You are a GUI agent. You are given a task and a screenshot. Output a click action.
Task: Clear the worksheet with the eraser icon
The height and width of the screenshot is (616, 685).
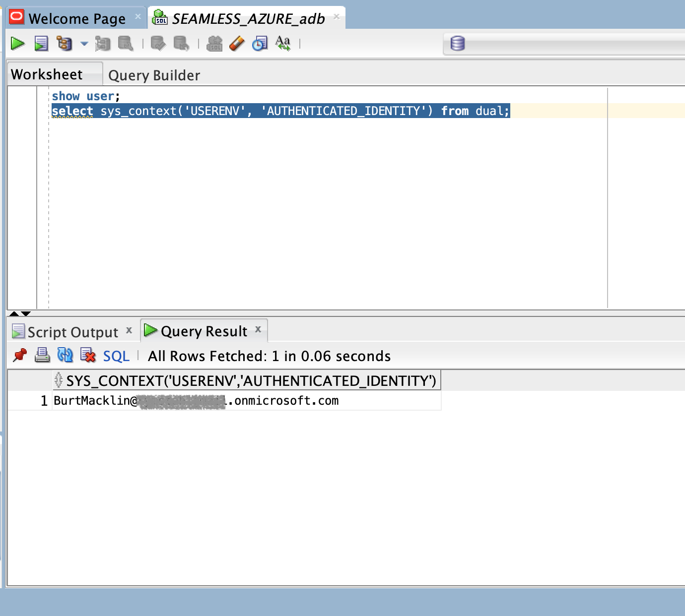[x=237, y=43]
